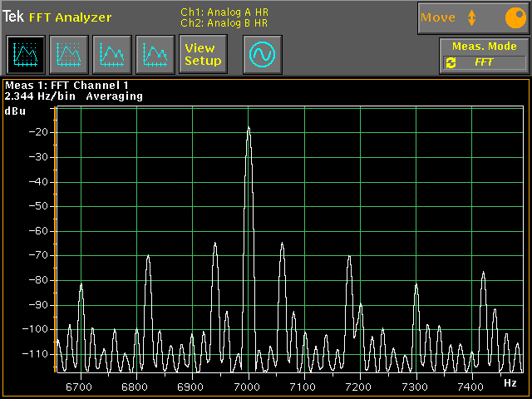This screenshot has width=532, height=399.
Task: Open the sine wave generator icon
Action: coord(262,55)
